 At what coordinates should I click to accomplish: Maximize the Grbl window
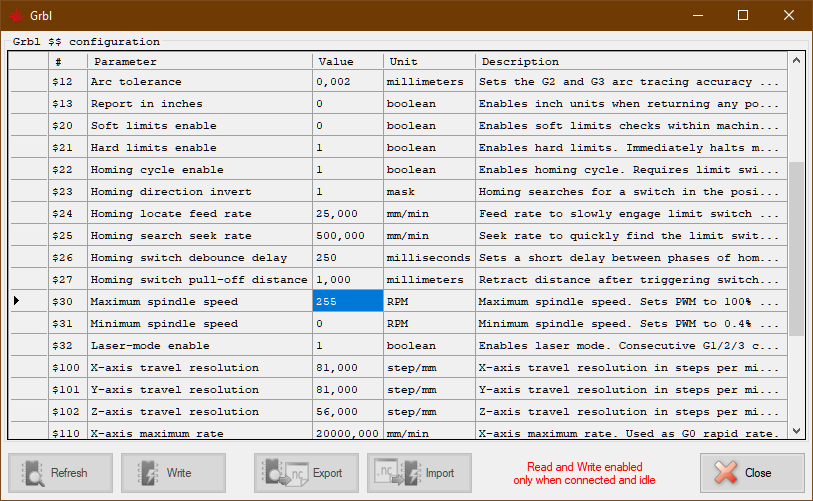coord(742,16)
